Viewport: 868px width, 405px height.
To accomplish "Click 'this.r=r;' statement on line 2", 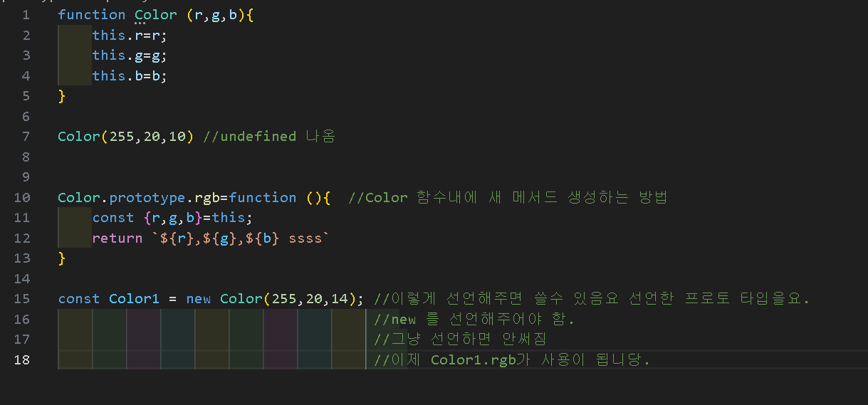I will (x=130, y=35).
